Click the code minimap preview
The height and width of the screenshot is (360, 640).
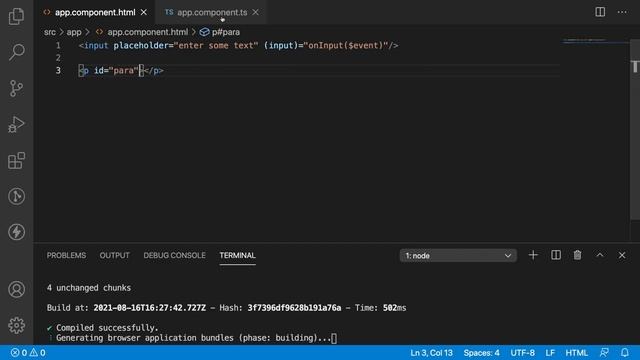(595, 41)
